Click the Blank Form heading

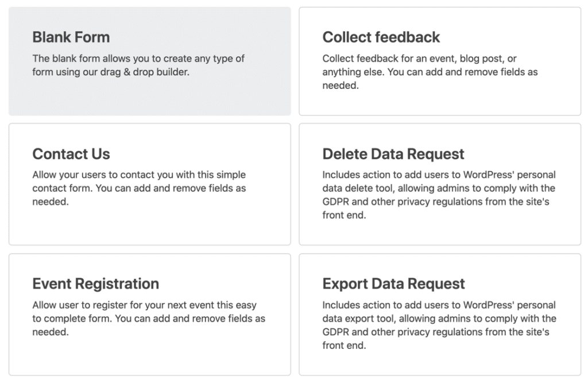click(x=71, y=37)
